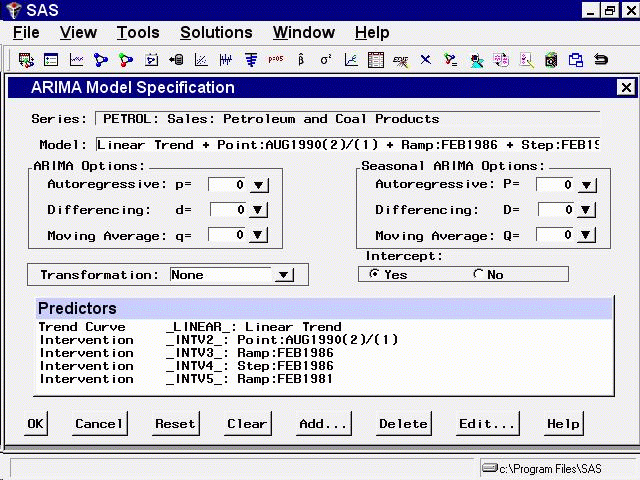640x480 pixels.
Task: Click the Cancel button
Action: [99, 424]
